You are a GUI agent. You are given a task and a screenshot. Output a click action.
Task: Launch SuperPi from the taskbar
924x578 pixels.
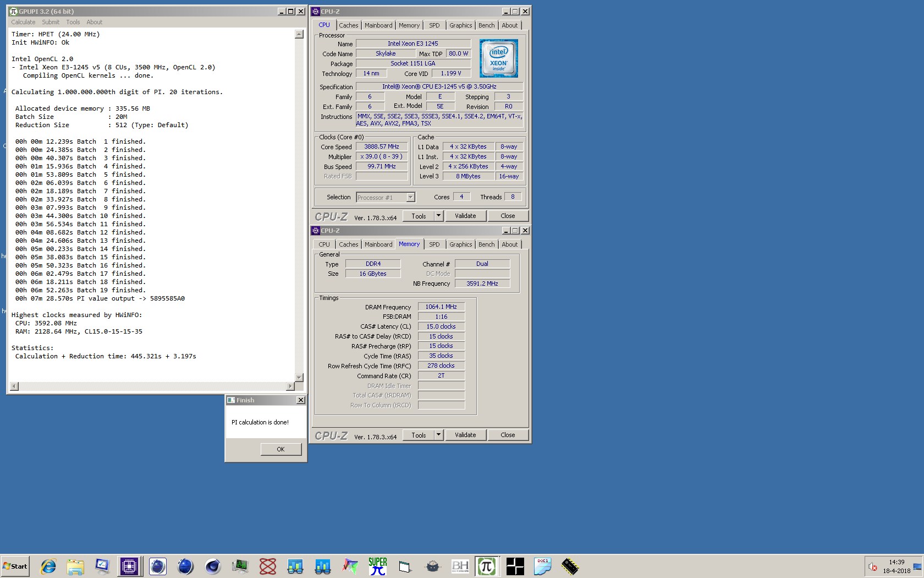point(378,566)
